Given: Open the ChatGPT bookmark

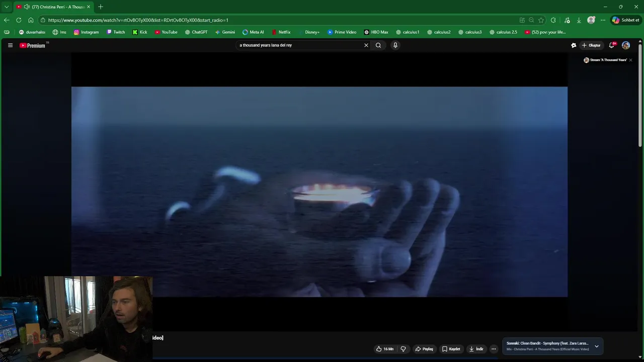Looking at the screenshot, I should click(x=196, y=32).
